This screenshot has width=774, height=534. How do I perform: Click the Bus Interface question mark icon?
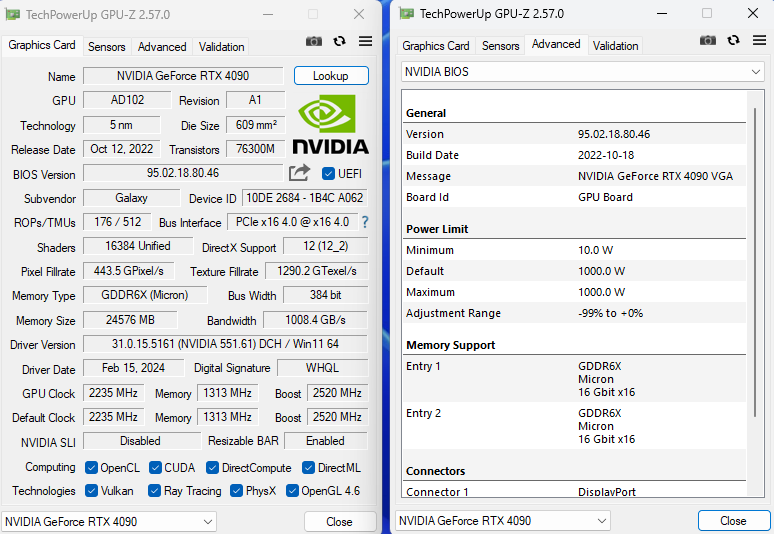(365, 222)
